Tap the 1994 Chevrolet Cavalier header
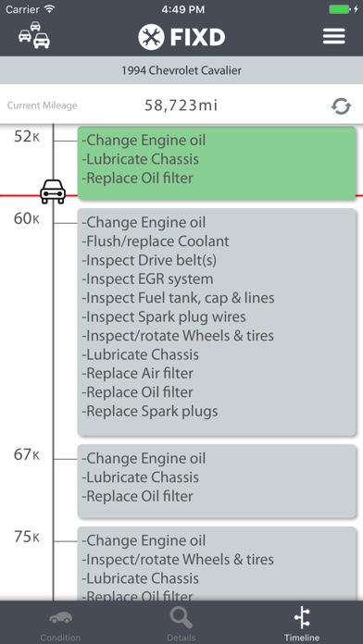Screen dimensions: 363x644 [181, 70]
